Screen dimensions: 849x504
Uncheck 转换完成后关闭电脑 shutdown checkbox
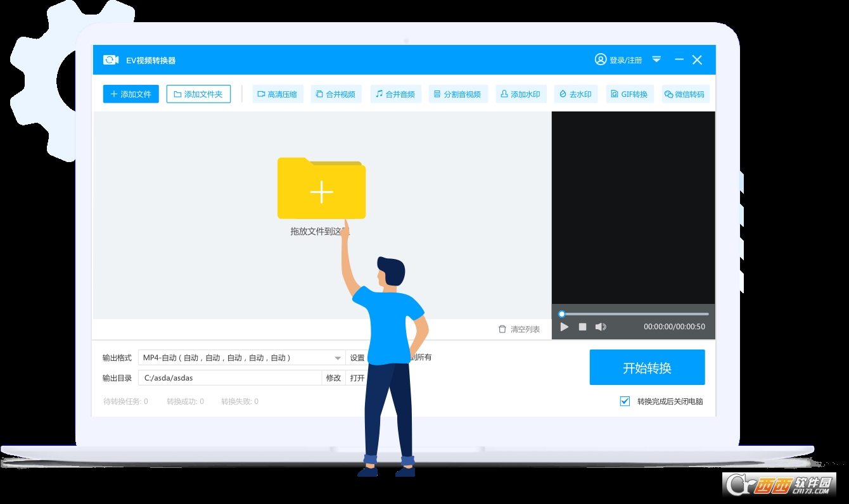[x=625, y=401]
